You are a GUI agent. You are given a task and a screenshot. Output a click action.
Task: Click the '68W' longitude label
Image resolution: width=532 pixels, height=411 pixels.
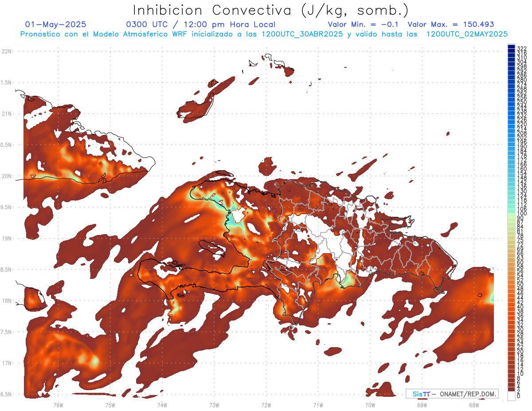coord(474,405)
